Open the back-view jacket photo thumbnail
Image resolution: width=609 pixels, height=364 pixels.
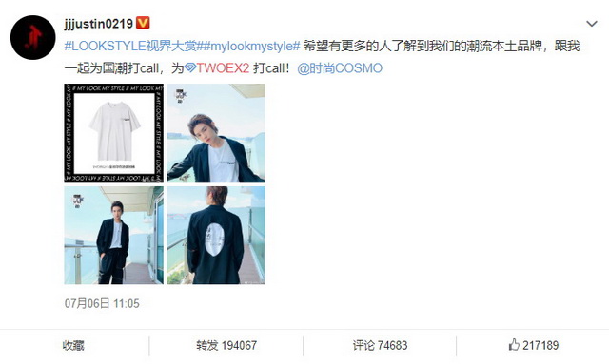click(216, 235)
